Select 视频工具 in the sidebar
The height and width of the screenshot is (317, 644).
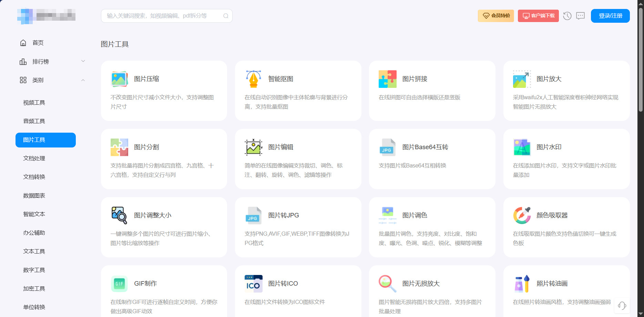pyautogui.click(x=34, y=103)
